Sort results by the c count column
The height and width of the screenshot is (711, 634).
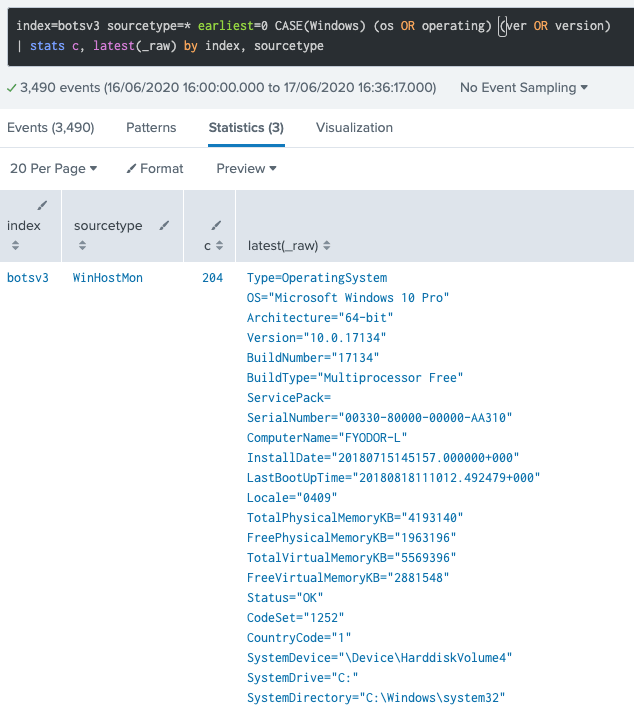[219, 245]
